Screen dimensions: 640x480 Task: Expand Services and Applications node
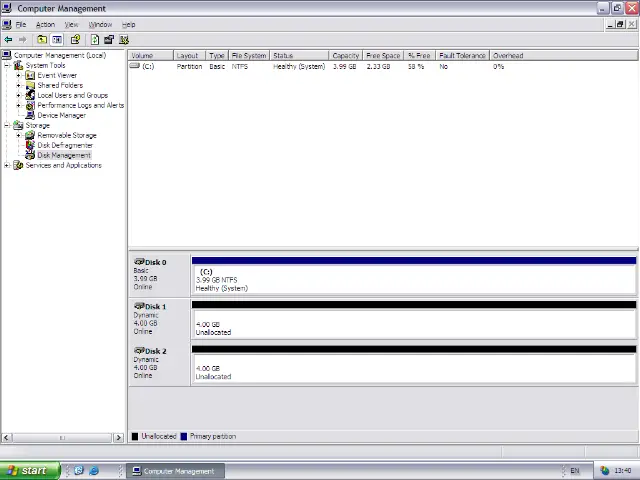[7, 165]
